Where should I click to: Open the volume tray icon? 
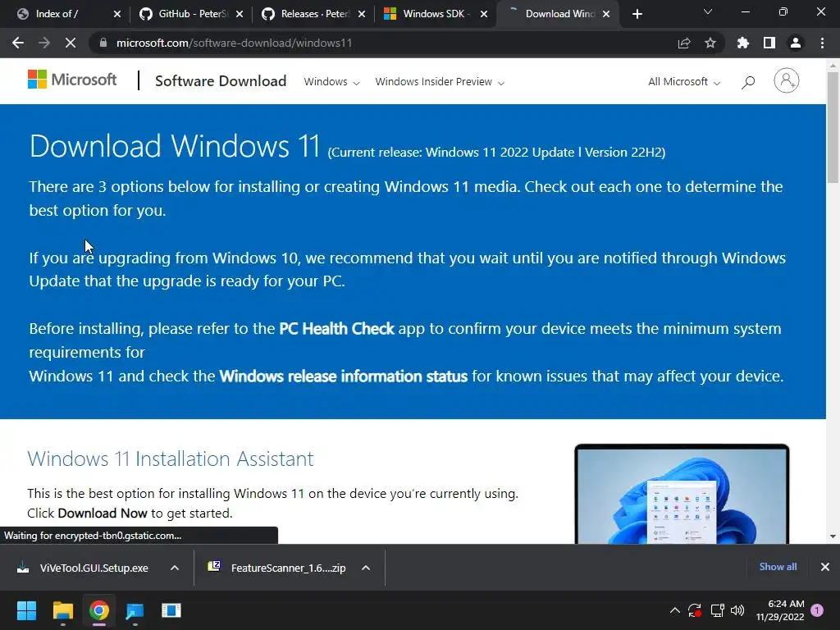click(x=737, y=610)
